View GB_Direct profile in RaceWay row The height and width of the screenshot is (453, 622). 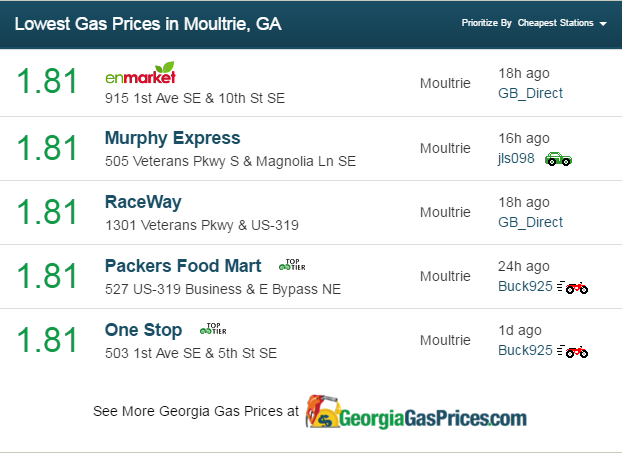530,222
